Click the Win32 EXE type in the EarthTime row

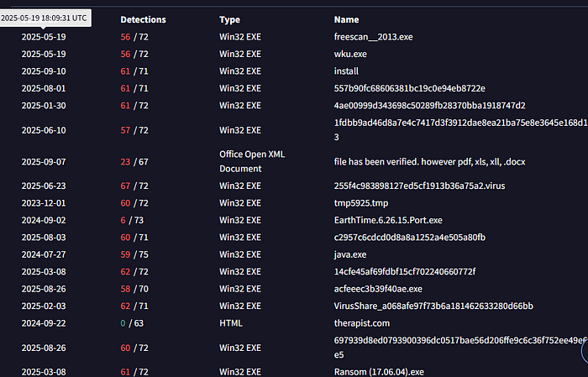240,220
